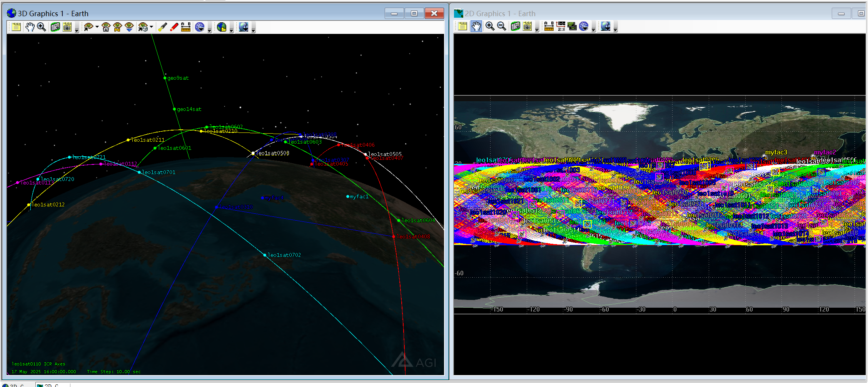
Task: Open 2D Graphics window properties icon
Action: [x=462, y=26]
